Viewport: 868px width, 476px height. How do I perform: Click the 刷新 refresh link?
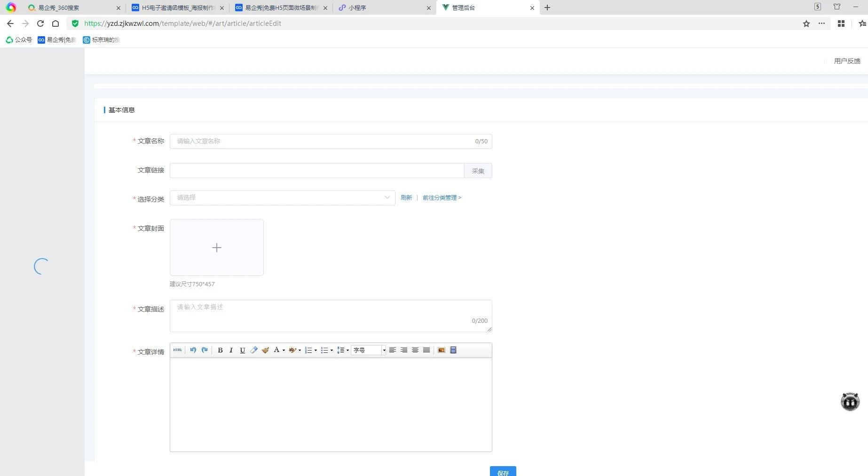pos(406,198)
